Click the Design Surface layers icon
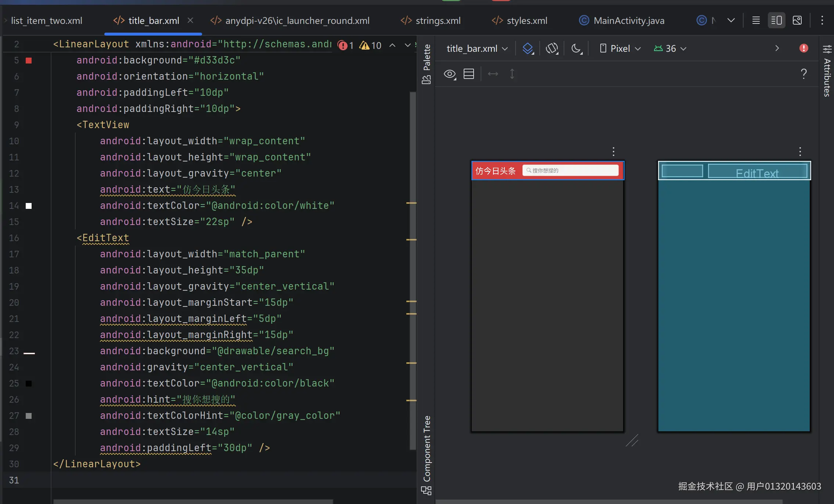 528,48
